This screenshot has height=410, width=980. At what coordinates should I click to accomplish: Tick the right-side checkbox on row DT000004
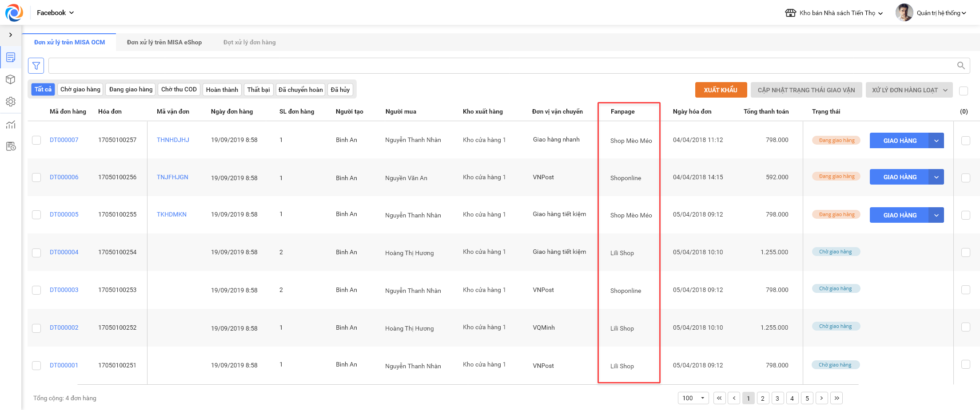965,252
